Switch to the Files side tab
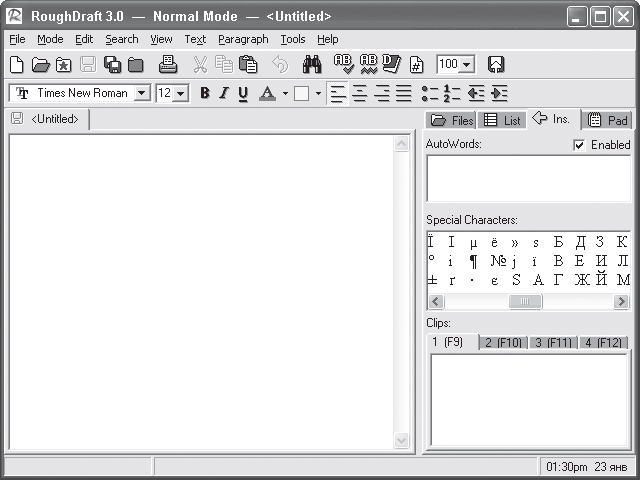The width and height of the screenshot is (640, 480). 451,120
